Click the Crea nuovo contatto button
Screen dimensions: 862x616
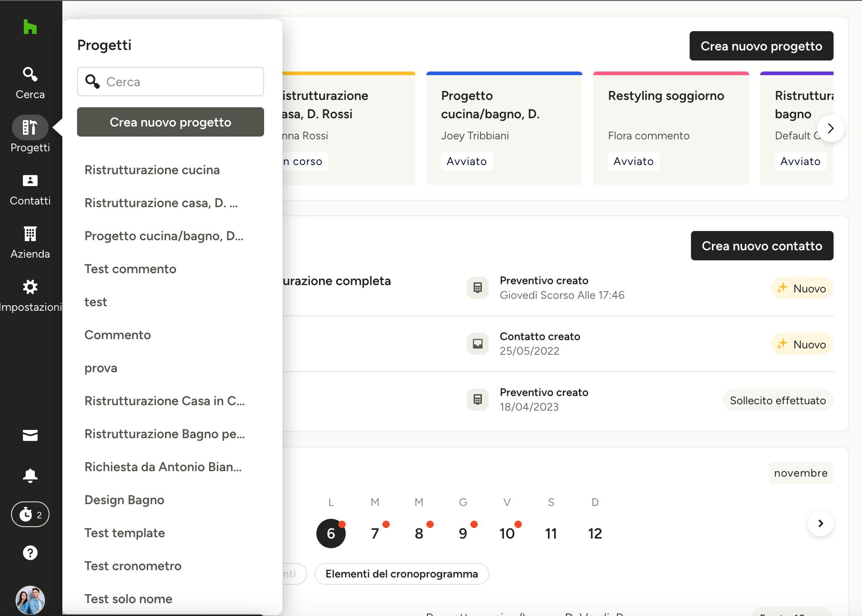[x=762, y=246]
